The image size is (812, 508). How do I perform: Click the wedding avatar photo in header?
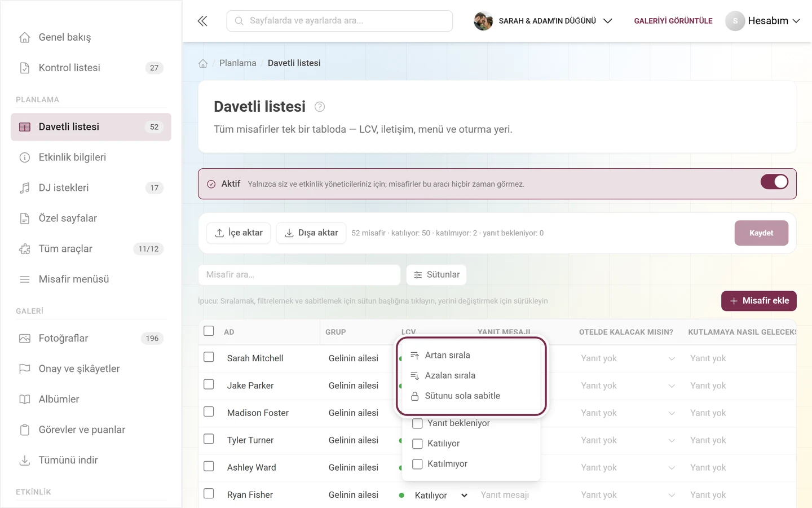(483, 21)
